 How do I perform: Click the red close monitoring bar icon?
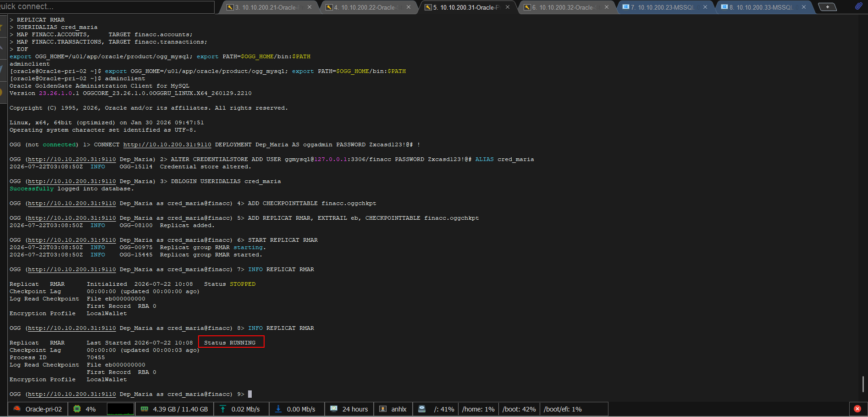(857, 409)
